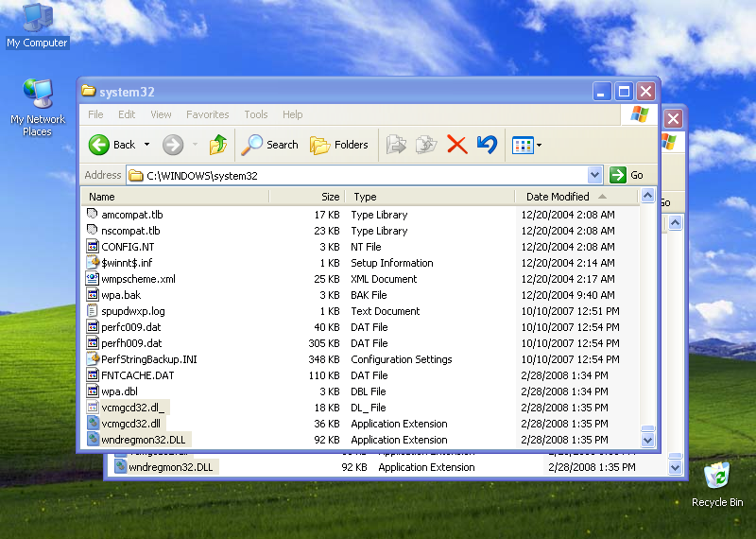This screenshot has width=756, height=539.
Task: Select the wpa.bak file icon
Action: (92, 294)
